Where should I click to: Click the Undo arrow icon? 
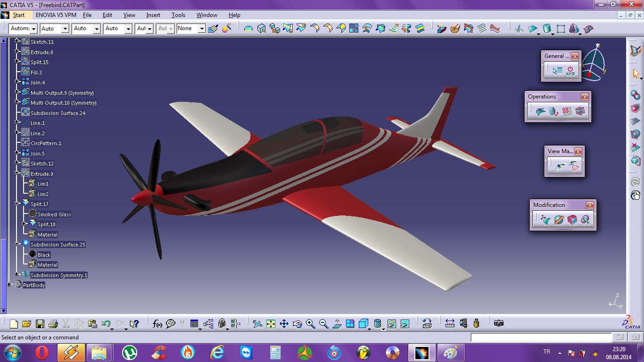point(106,324)
